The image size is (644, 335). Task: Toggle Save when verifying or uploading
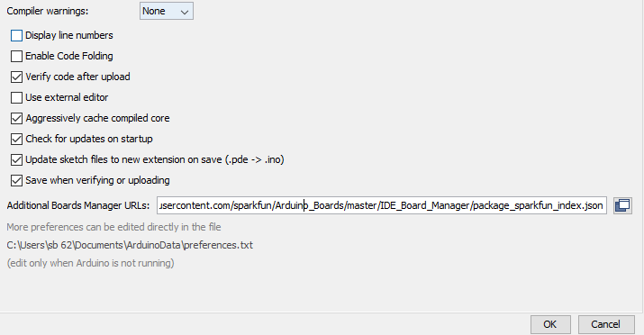pos(16,181)
